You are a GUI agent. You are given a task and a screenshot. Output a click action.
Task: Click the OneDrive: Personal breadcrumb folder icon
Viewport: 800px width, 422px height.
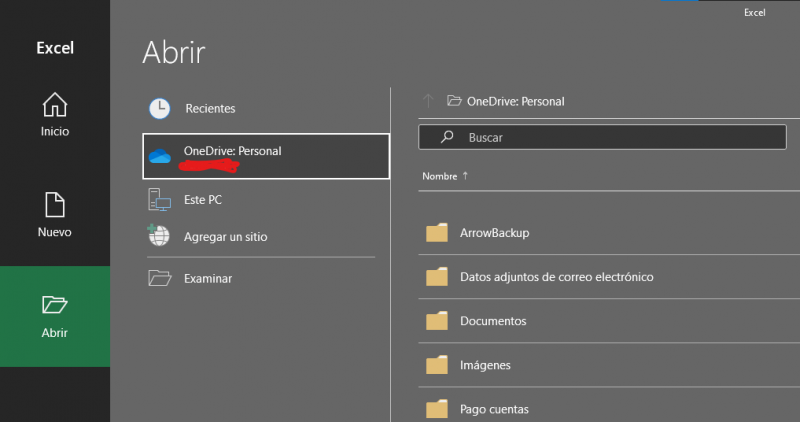point(454,101)
